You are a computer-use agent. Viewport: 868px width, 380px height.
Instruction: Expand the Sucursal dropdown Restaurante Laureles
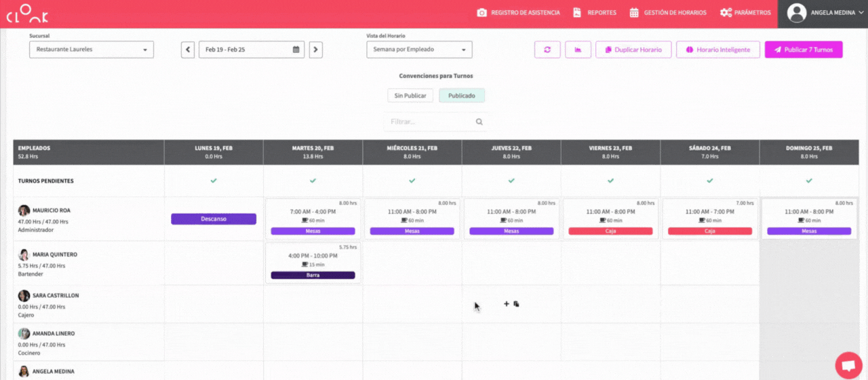click(92, 50)
